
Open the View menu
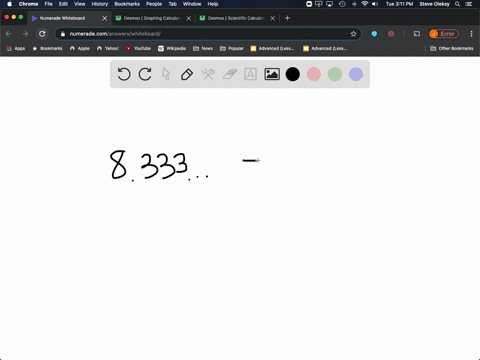click(79, 4)
